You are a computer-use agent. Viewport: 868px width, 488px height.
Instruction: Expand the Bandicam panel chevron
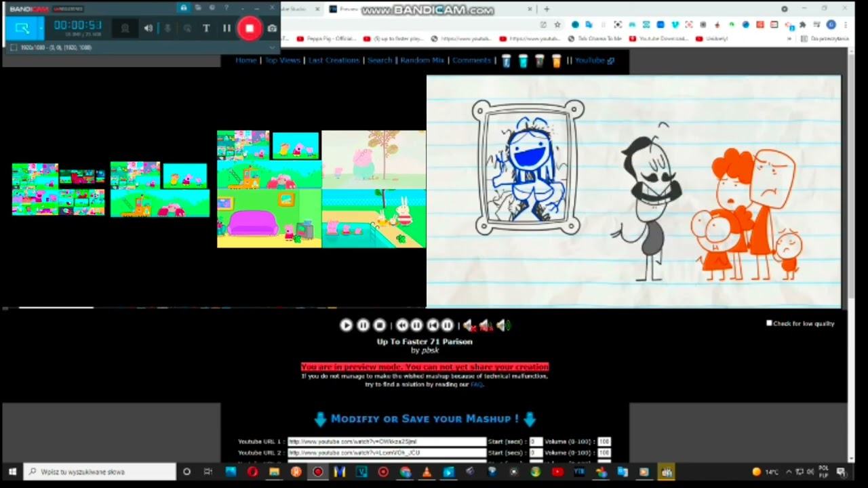tap(273, 47)
